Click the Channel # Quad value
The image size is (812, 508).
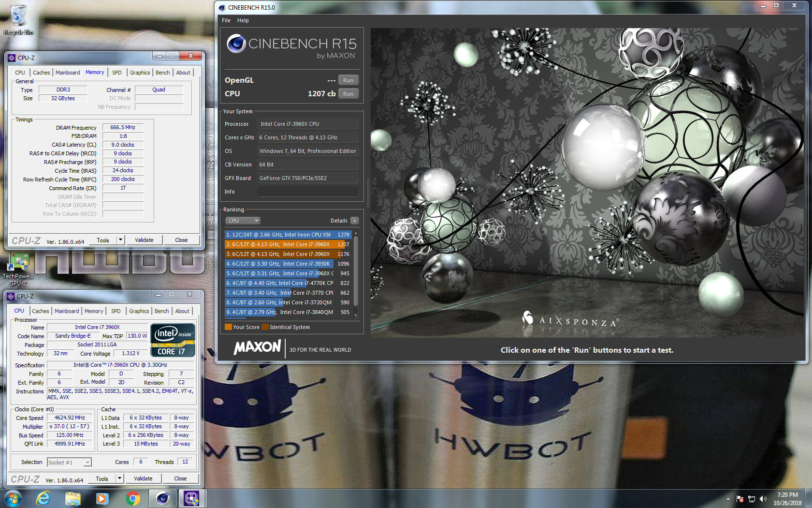[x=159, y=90]
